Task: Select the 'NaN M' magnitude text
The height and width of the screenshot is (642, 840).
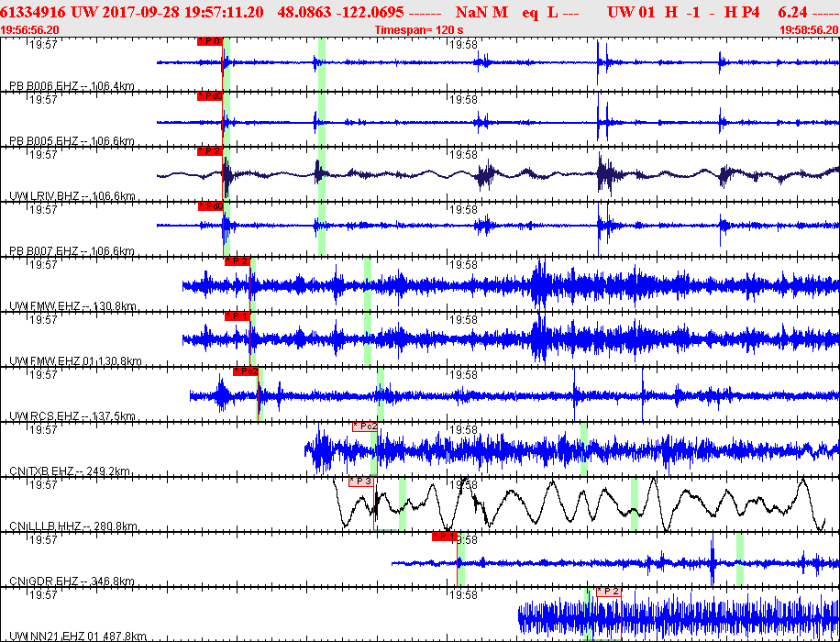Action: pyautogui.click(x=481, y=12)
